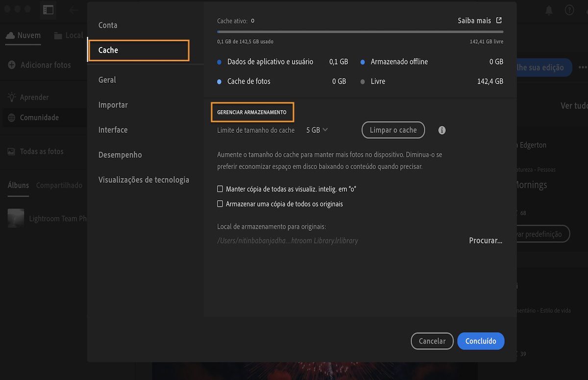Enable 'Manter cópia de todas as visualiz. intelig.'

point(220,188)
